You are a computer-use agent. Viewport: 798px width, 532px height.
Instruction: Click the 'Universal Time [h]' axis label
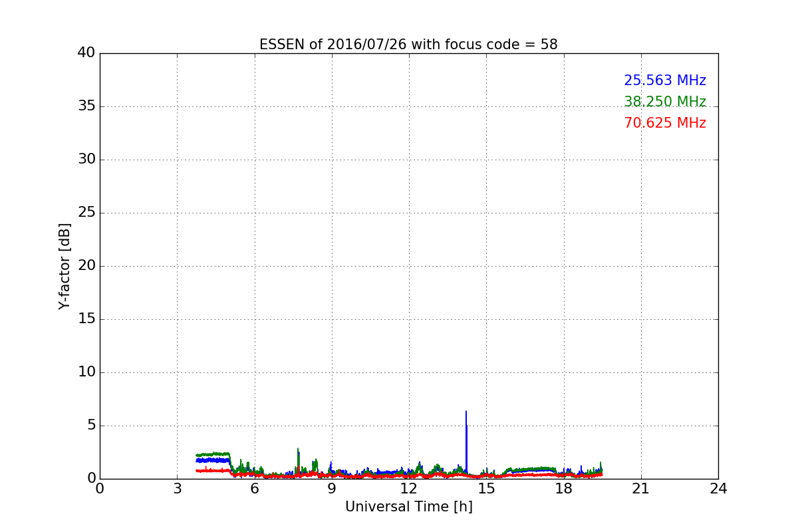[x=408, y=507]
